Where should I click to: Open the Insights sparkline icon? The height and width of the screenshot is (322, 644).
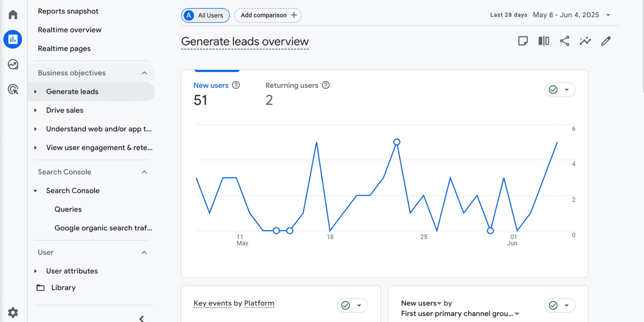click(x=585, y=41)
